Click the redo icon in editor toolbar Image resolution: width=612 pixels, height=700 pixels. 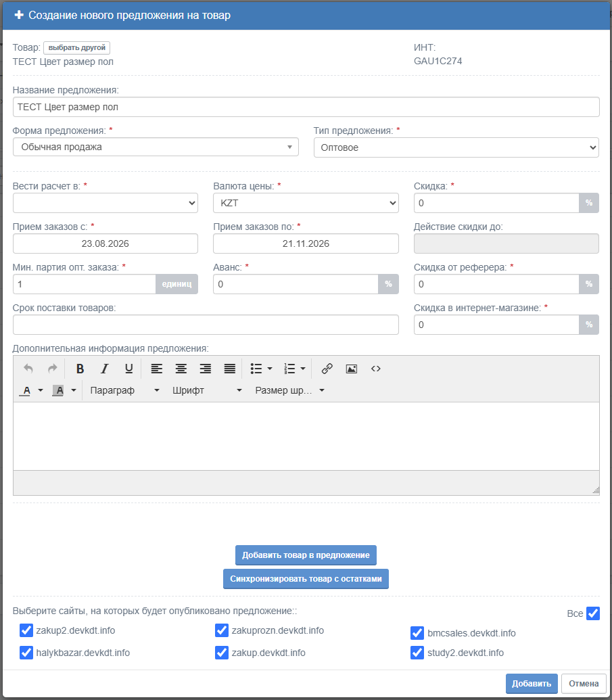(x=52, y=369)
